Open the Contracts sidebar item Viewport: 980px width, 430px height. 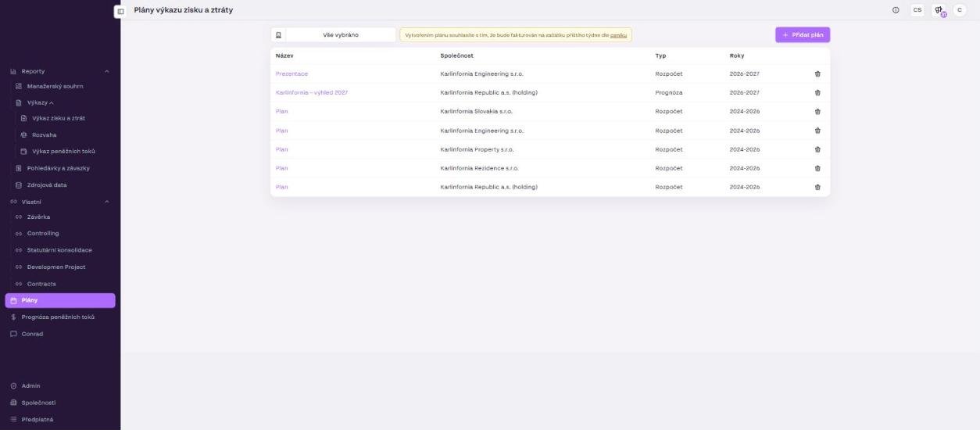41,284
